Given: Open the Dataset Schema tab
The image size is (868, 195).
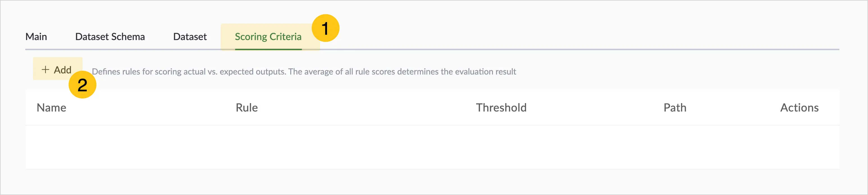Looking at the screenshot, I should 110,37.
